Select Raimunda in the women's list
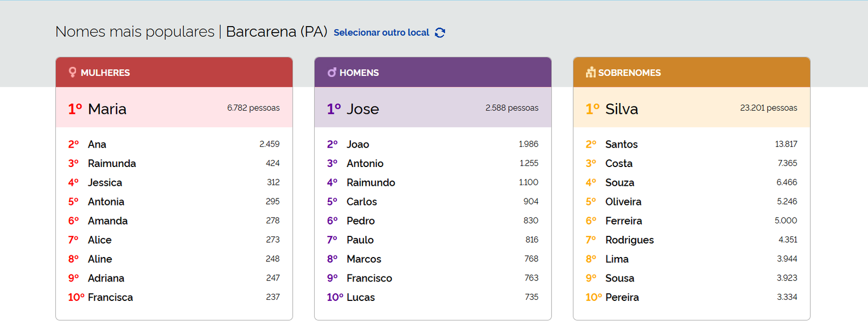The height and width of the screenshot is (334, 868). [x=112, y=163]
